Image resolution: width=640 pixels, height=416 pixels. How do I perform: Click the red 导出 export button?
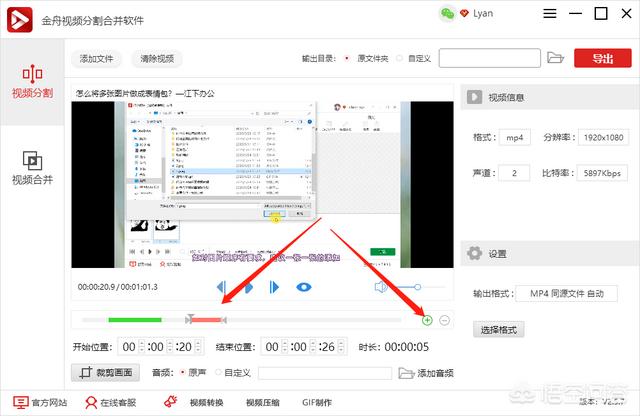tap(602, 58)
